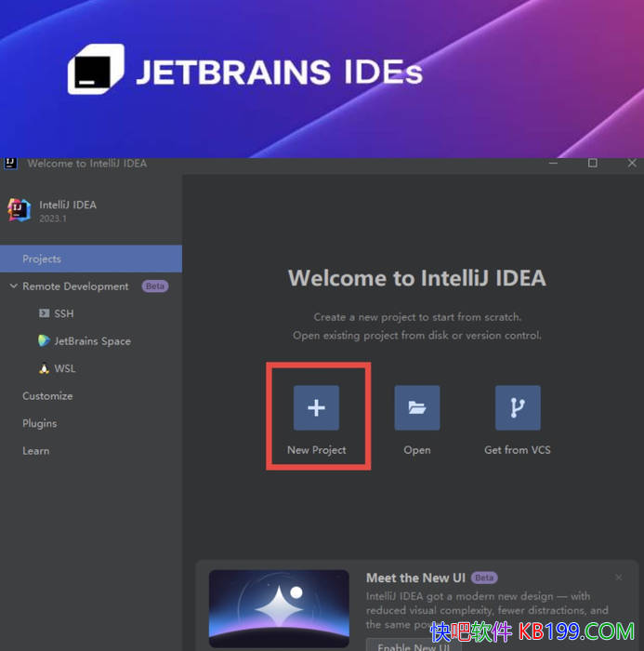Click the Beta badge on New UI banner

(484, 578)
